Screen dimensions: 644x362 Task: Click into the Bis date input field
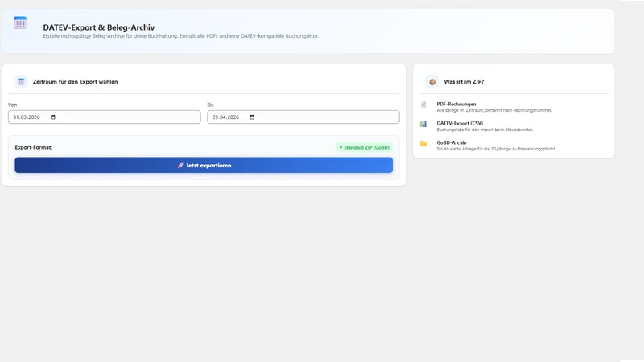pos(303,117)
